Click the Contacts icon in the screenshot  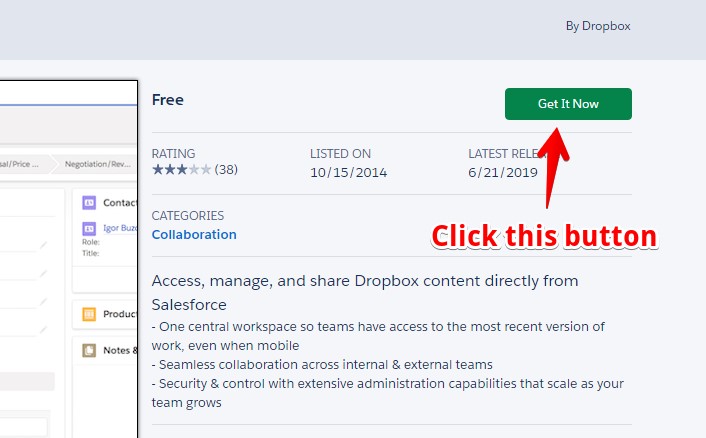89,203
